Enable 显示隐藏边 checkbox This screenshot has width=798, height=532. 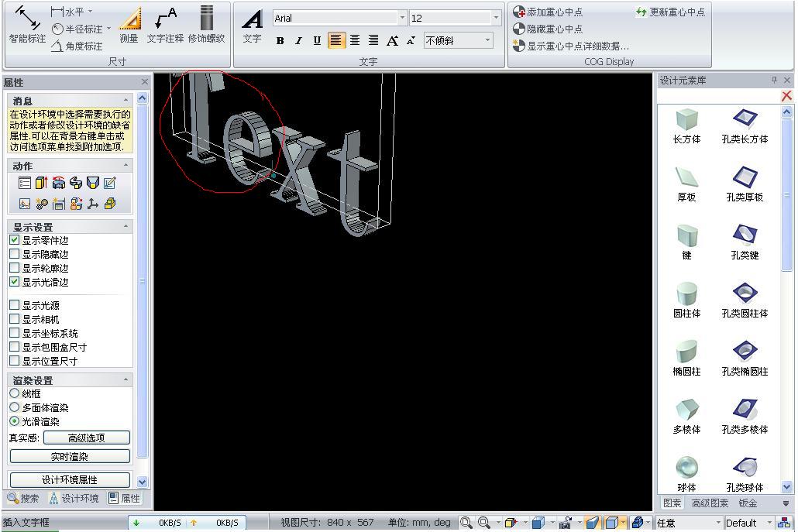coord(14,254)
